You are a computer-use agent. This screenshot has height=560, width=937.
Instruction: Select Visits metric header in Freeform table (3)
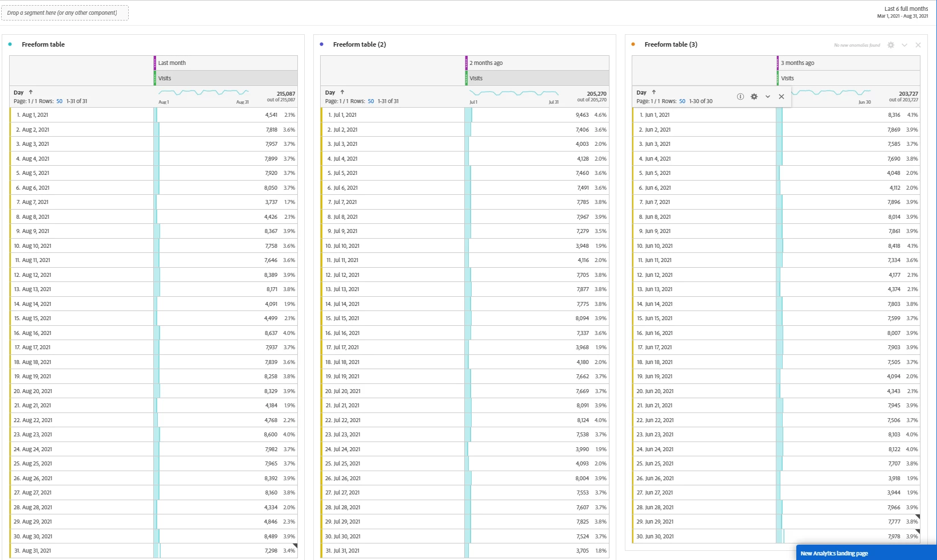[849, 79]
